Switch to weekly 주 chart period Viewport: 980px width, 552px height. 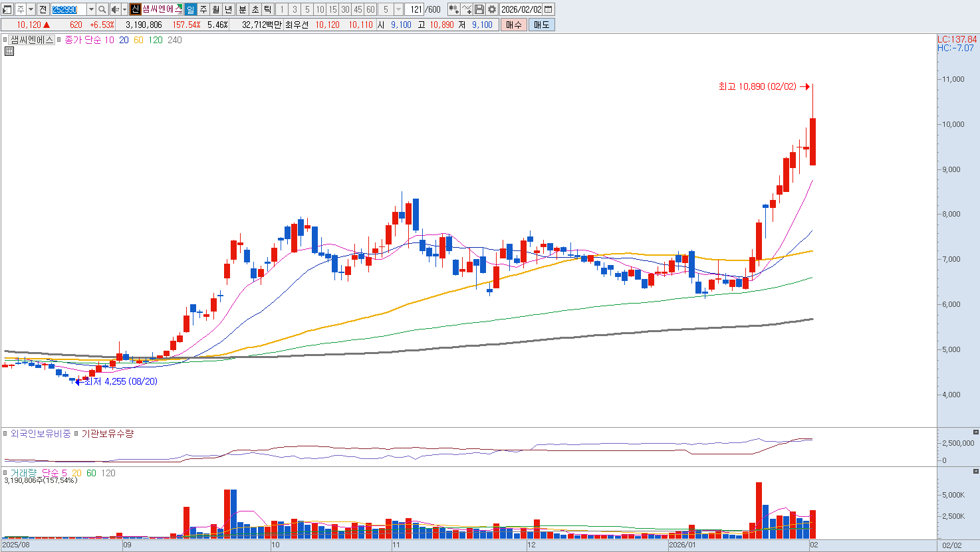pos(203,9)
